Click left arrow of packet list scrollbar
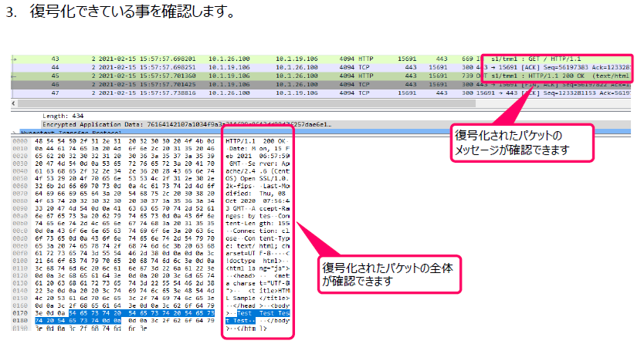The width and height of the screenshot is (644, 344). tap(14, 103)
